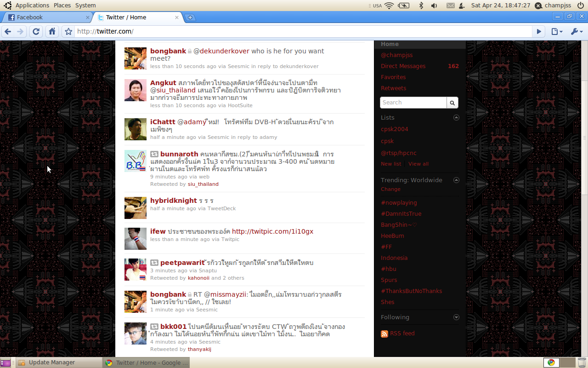The height and width of the screenshot is (368, 588).
Task: Reload the Twitter page
Action: [36, 31]
